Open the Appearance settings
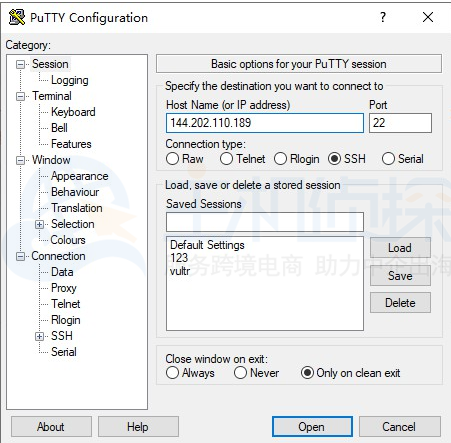The image size is (451, 443). [80, 176]
